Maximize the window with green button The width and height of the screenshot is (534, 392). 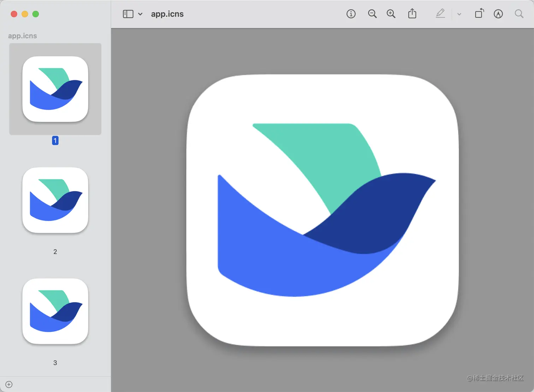36,14
